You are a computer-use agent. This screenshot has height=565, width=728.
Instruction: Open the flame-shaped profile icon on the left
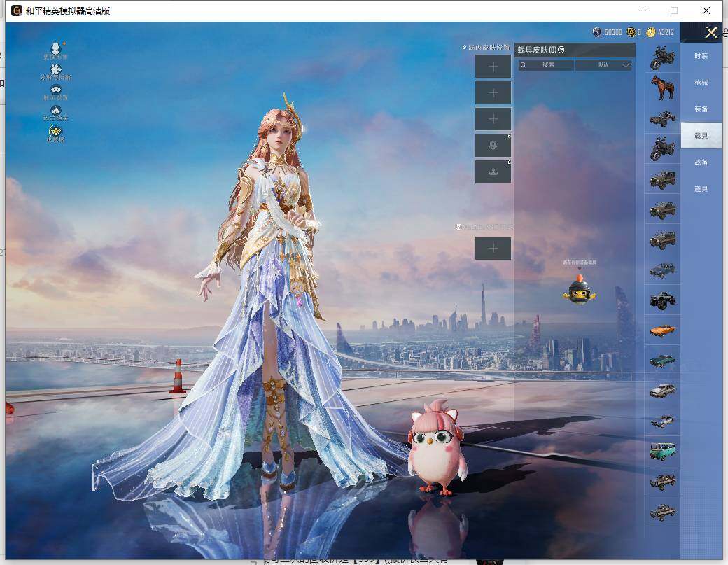[56, 110]
